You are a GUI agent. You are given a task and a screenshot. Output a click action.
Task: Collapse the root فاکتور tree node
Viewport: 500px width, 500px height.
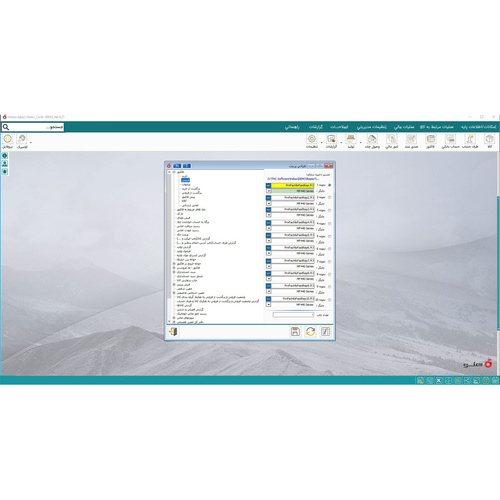pos(174,172)
